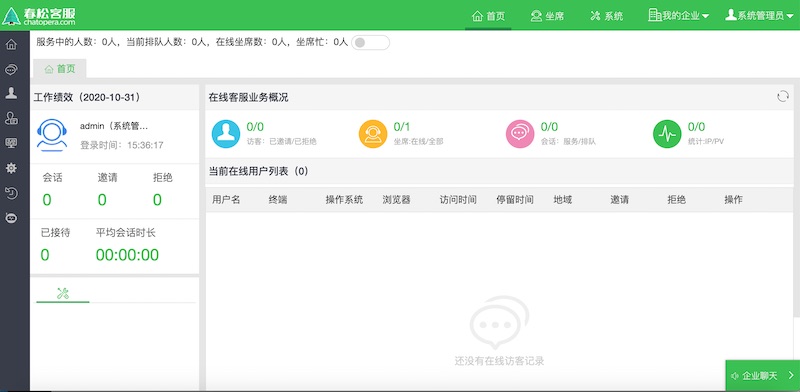This screenshot has height=392, width=800.
Task: Open the monitor screen sidebar icon
Action: coord(11,143)
